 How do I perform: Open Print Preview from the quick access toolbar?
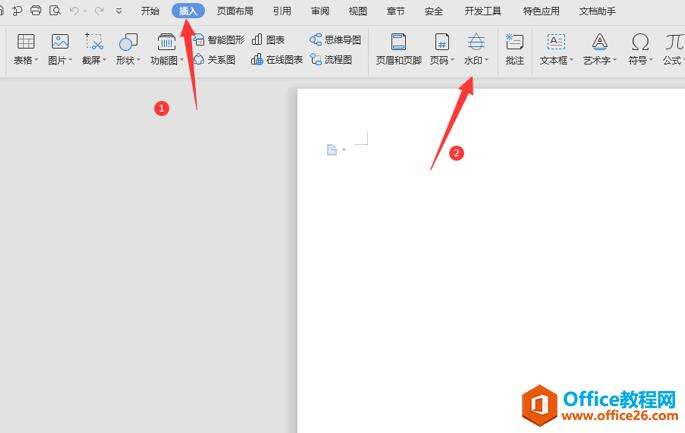point(55,10)
